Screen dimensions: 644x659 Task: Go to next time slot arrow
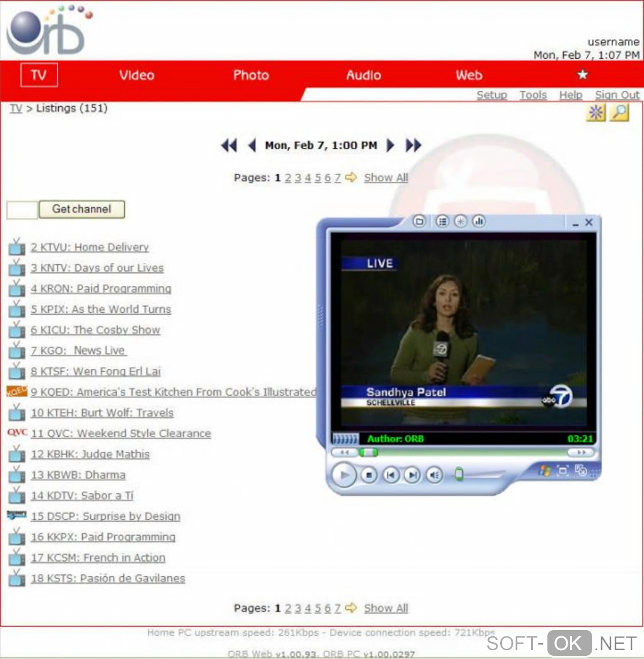[x=390, y=145]
